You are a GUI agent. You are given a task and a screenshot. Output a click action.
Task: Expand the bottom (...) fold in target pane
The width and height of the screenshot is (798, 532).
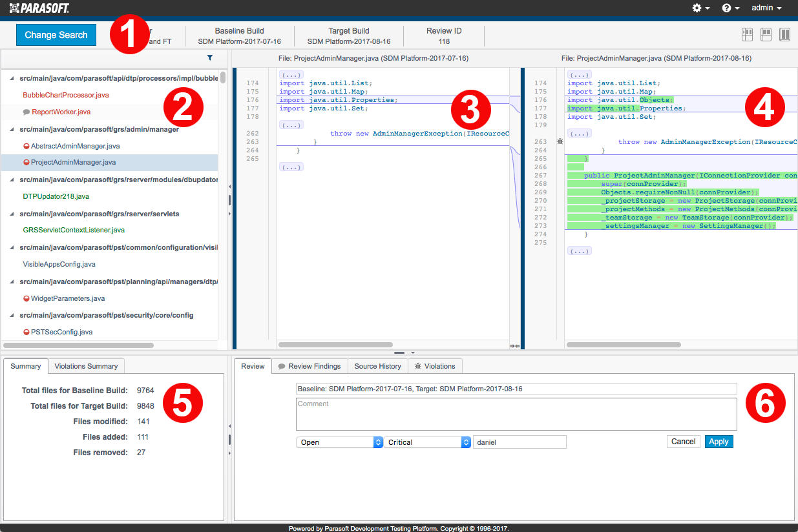pyautogui.click(x=578, y=251)
